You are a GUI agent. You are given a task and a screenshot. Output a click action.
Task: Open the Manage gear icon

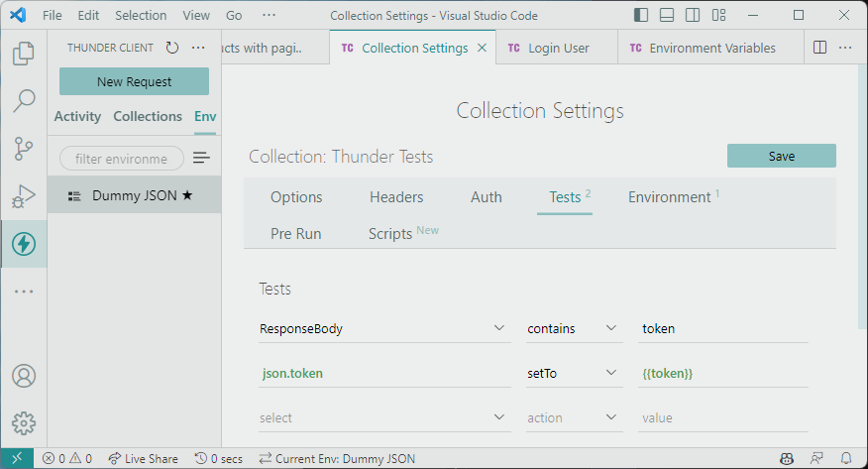click(x=23, y=423)
